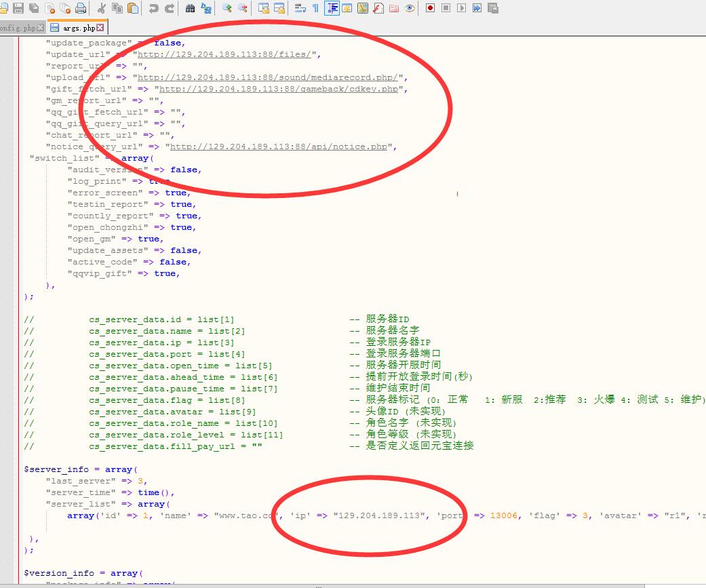Screen dimensions: 706x588
Task: Open the Replace dialog icon
Action: pyautogui.click(x=205, y=8)
